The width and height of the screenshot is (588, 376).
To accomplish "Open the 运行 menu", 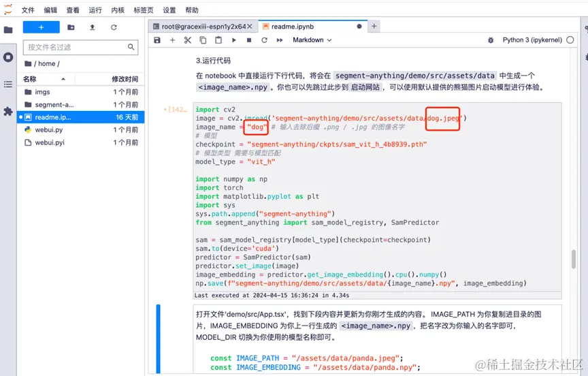I will click(95, 10).
